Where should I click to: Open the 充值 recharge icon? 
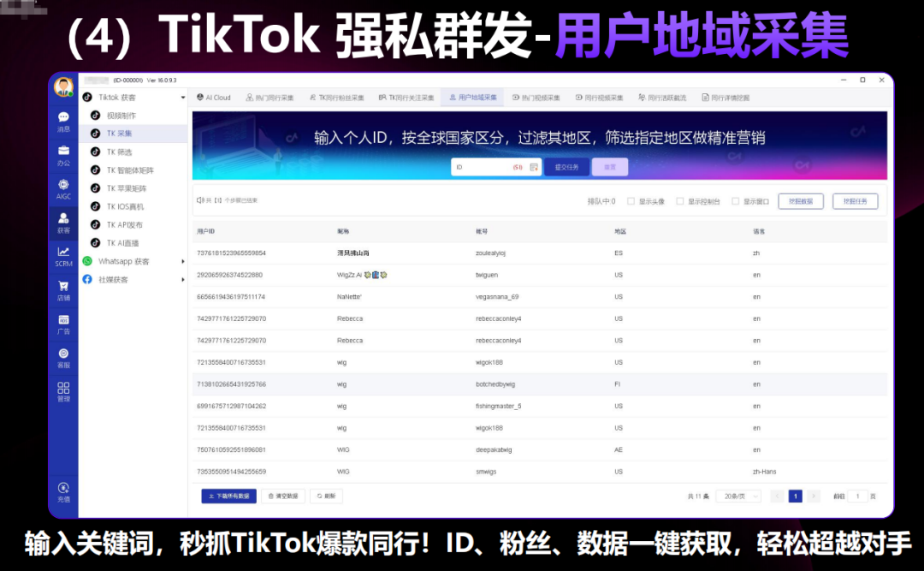(x=63, y=492)
